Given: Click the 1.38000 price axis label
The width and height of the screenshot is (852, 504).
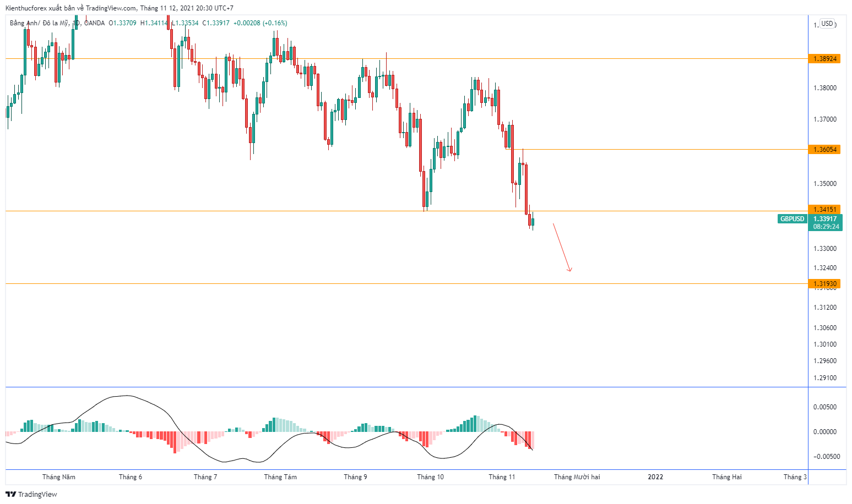Looking at the screenshot, I should [824, 88].
